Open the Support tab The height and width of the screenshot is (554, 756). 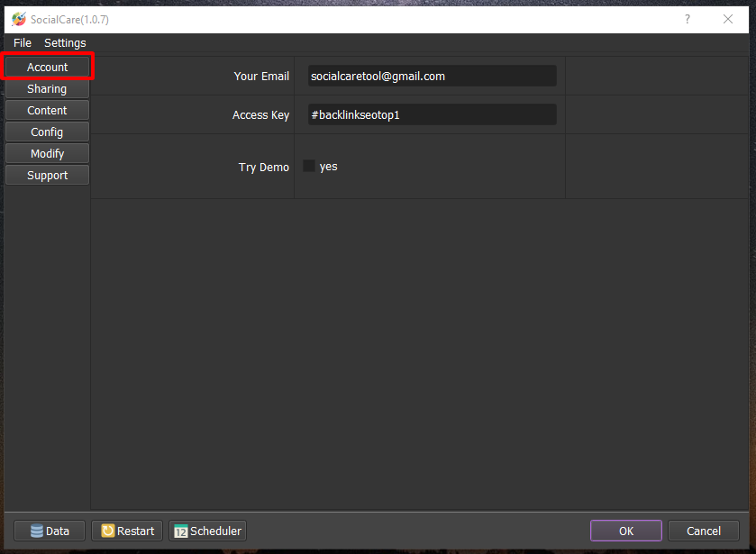47,176
